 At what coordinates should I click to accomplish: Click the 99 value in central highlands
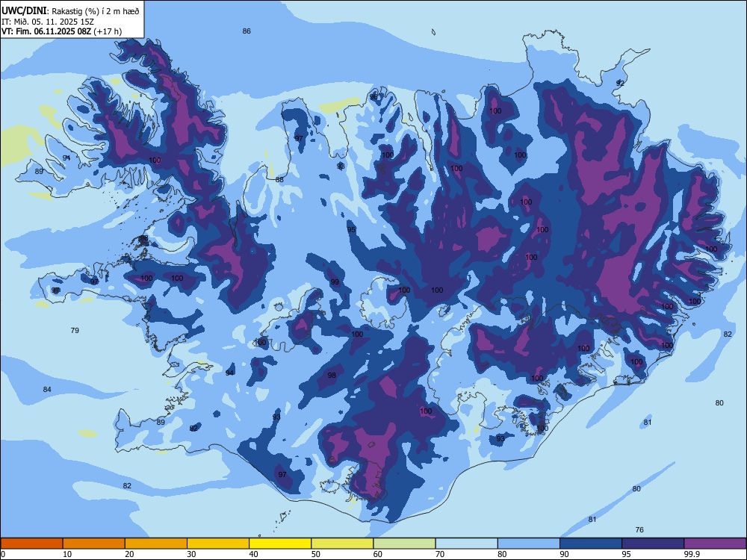(x=335, y=282)
